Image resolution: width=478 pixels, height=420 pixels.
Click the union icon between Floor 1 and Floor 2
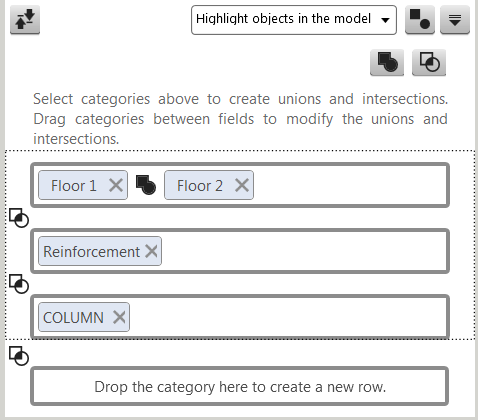pyautogui.click(x=146, y=185)
